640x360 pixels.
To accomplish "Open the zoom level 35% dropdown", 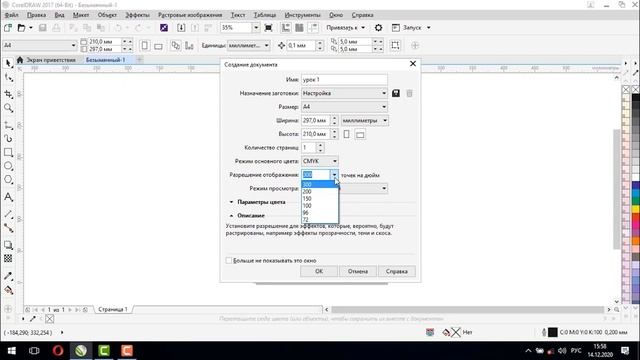I will pos(256,28).
